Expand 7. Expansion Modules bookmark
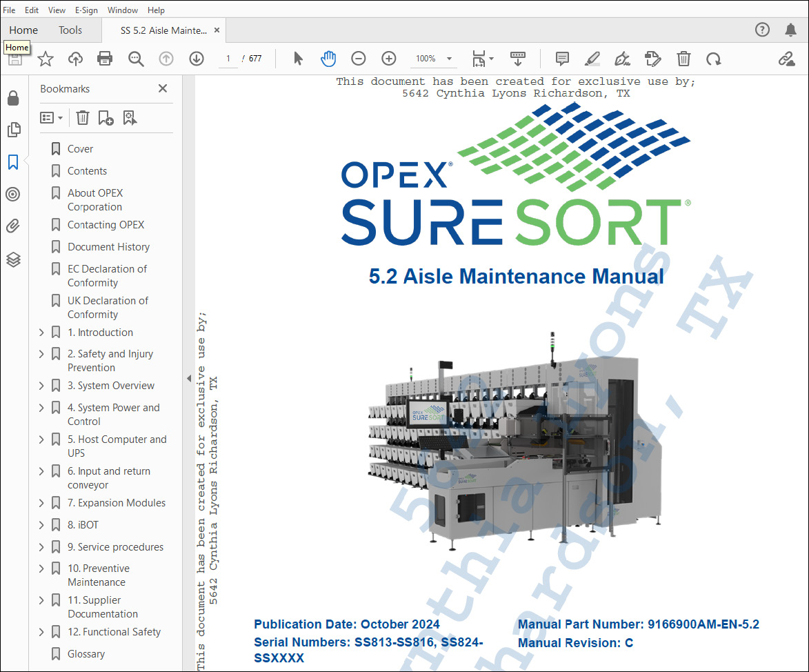Viewport: 809px width, 672px height. click(42, 503)
